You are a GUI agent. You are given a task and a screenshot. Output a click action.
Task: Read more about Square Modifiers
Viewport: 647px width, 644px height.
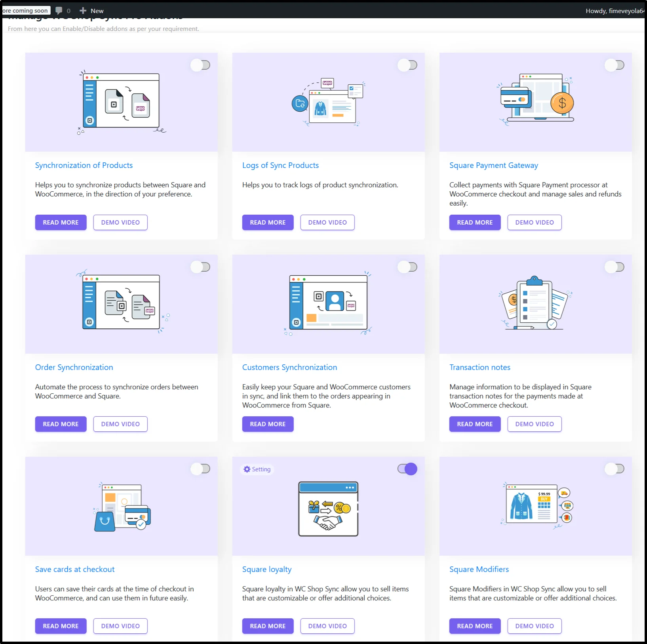point(475,626)
